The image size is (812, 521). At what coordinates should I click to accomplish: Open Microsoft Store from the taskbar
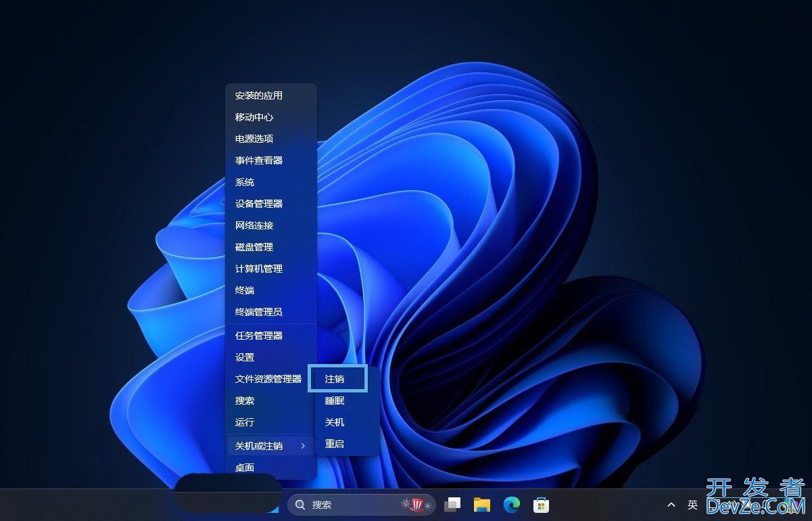pyautogui.click(x=541, y=505)
